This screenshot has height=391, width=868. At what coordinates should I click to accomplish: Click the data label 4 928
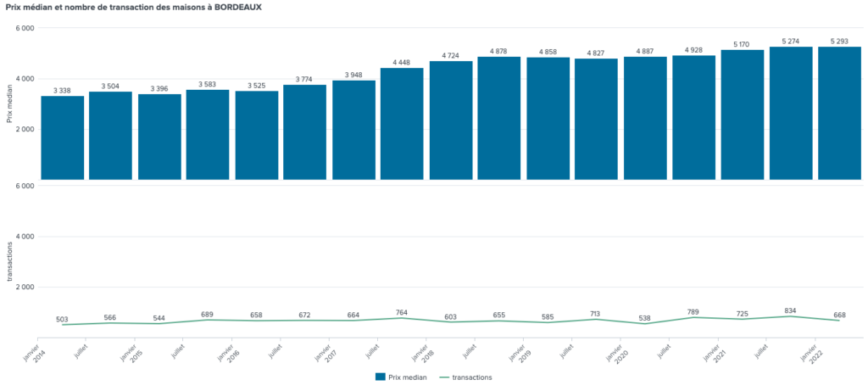(693, 50)
